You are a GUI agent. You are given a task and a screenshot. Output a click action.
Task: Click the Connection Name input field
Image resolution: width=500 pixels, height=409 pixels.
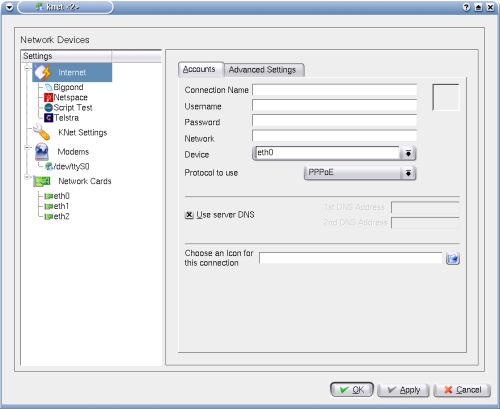click(x=334, y=90)
